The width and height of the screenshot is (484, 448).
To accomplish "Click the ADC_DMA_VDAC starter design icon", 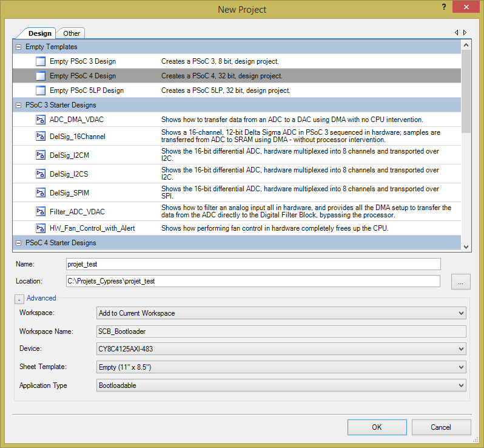I will point(41,120).
